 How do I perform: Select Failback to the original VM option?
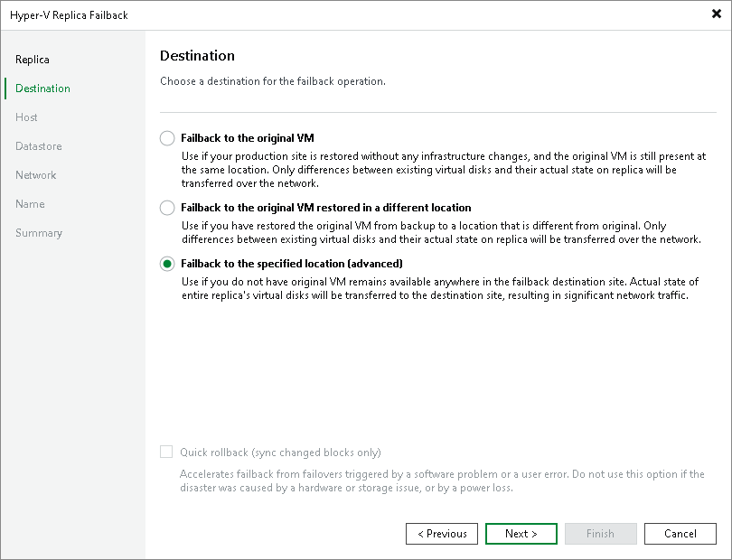pyautogui.click(x=167, y=138)
